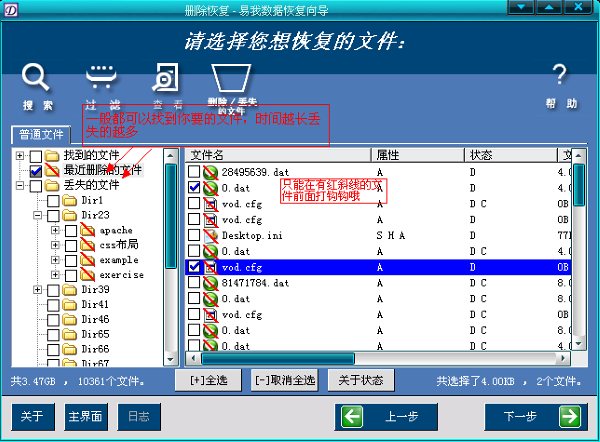
Task: Click the application logo in title bar
Action: coord(10,10)
